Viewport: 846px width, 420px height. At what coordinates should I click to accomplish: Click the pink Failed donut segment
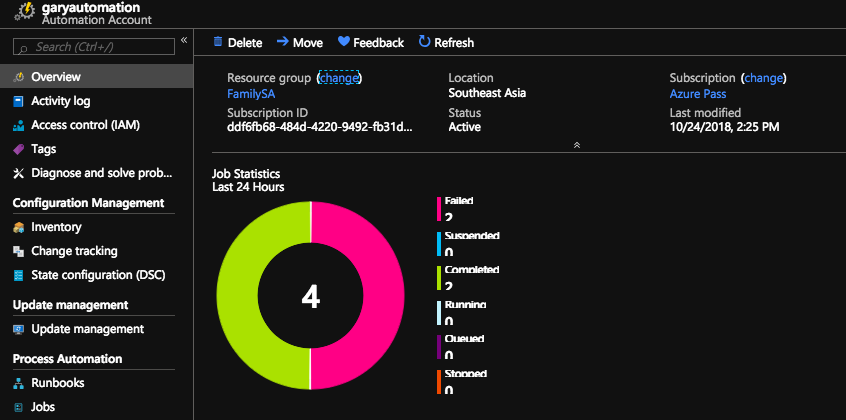click(383, 296)
